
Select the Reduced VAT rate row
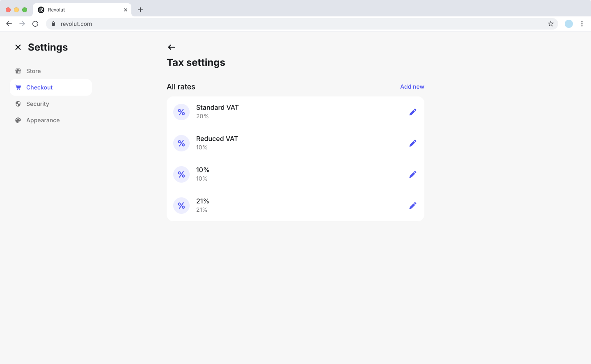(x=287, y=143)
